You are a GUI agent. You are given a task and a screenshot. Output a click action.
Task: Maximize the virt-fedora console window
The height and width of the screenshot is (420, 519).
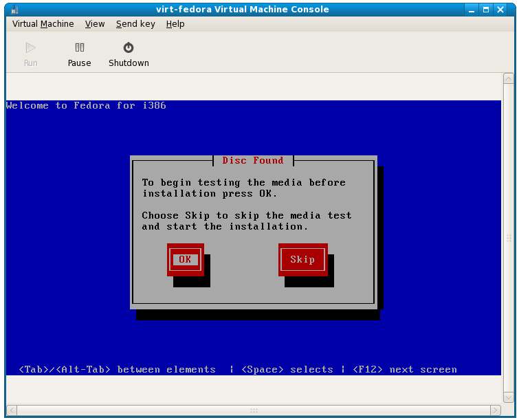486,10
